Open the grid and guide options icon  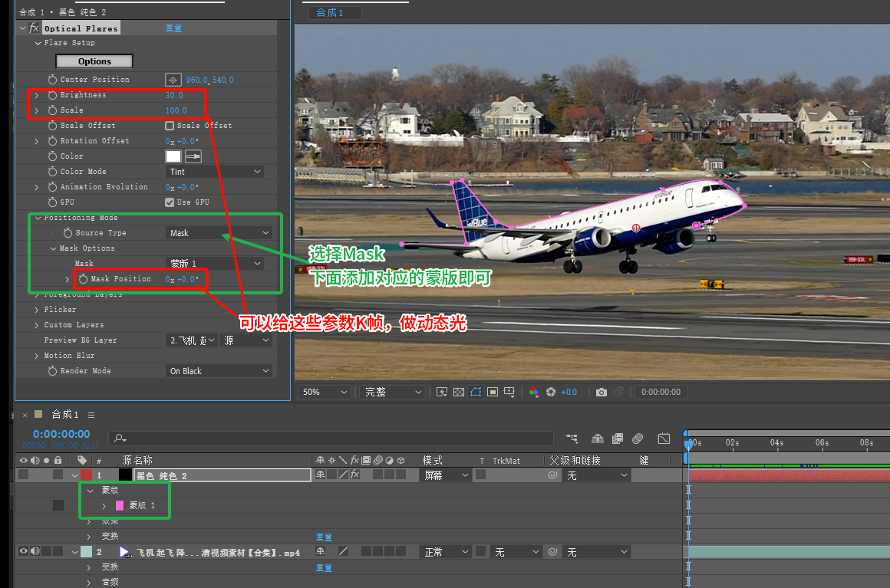(x=509, y=392)
